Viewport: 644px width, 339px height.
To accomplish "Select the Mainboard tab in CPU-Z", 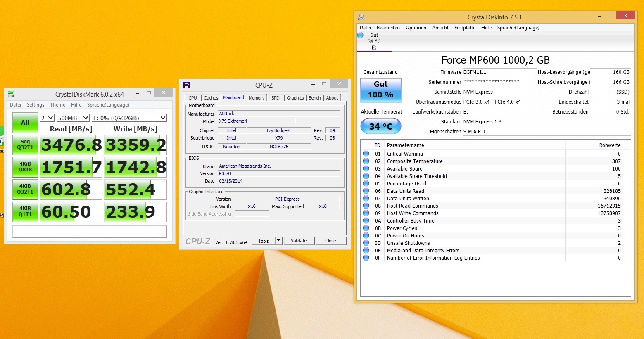I will tap(233, 97).
